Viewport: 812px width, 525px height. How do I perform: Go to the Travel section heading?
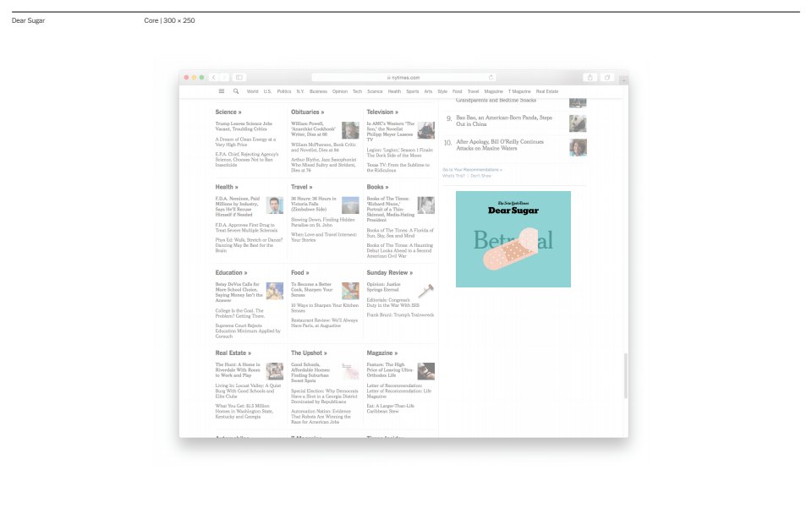(301, 187)
